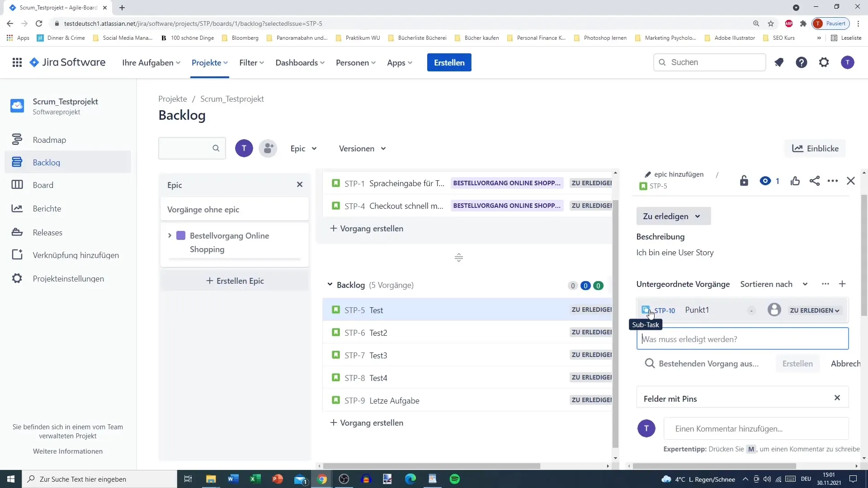Reload the browser page

pyautogui.click(x=39, y=23)
